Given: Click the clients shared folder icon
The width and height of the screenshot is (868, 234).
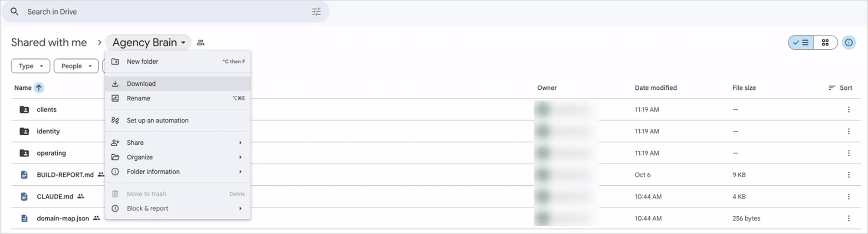Looking at the screenshot, I should pos(24,110).
